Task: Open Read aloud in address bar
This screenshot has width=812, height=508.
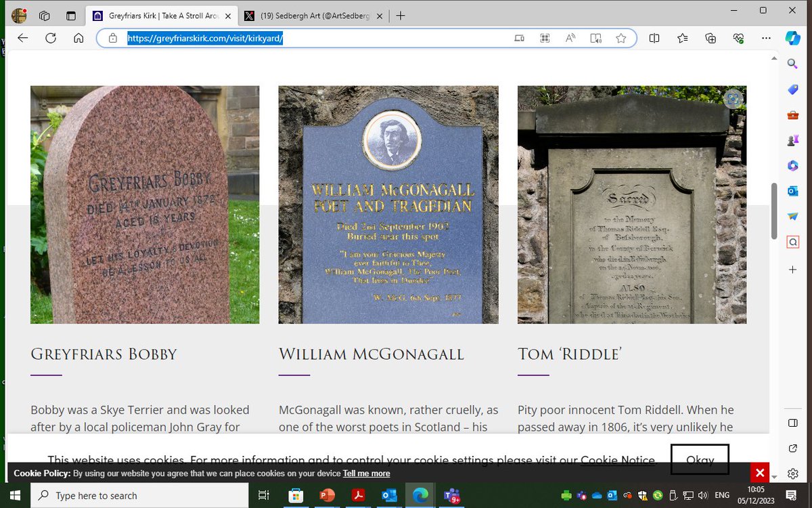Action: coord(570,39)
